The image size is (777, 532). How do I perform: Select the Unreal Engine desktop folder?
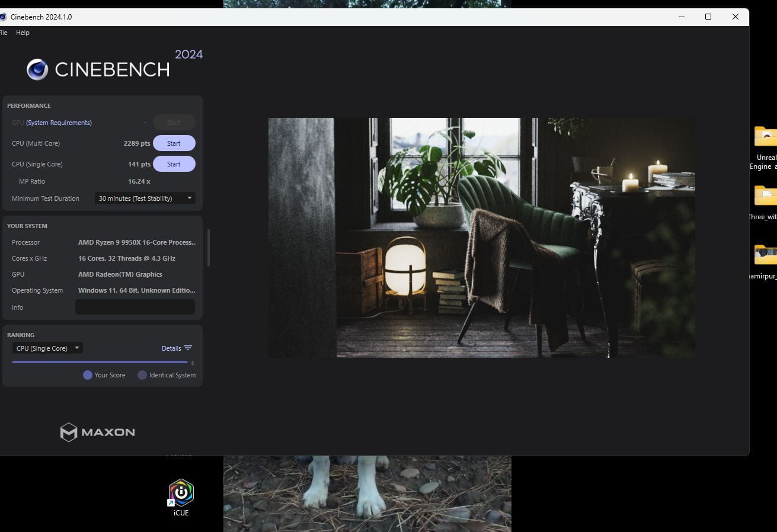[765, 148]
